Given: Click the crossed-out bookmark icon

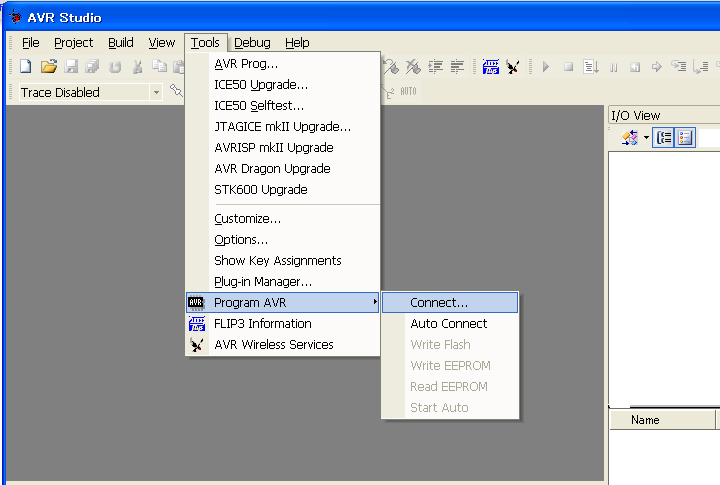Looking at the screenshot, I should pyautogui.click(x=413, y=67).
